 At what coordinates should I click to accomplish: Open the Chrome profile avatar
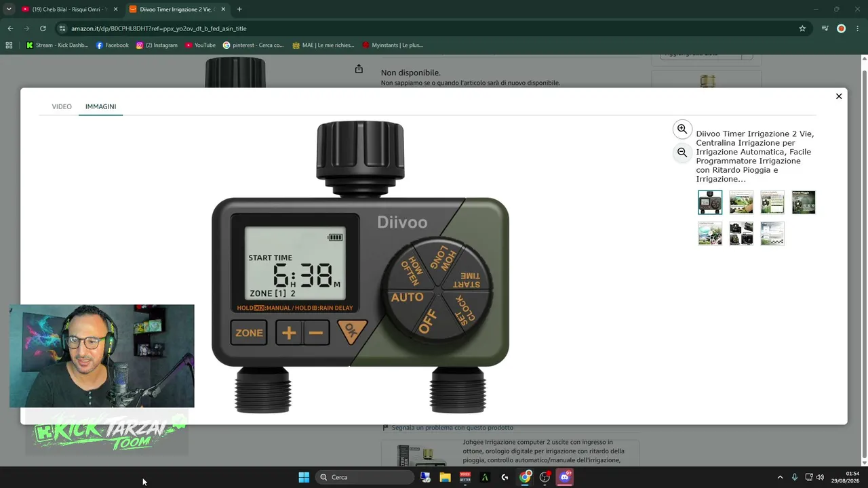tap(842, 28)
